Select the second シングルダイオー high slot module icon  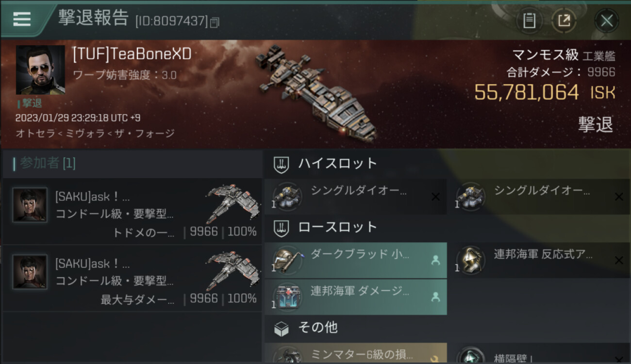click(470, 196)
